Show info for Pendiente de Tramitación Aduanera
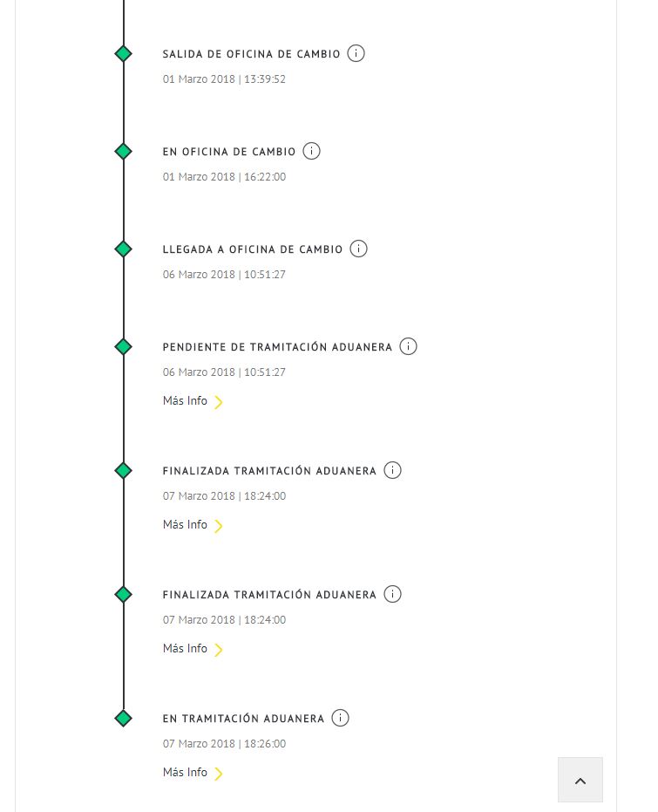The height and width of the screenshot is (812, 658). [x=408, y=346]
